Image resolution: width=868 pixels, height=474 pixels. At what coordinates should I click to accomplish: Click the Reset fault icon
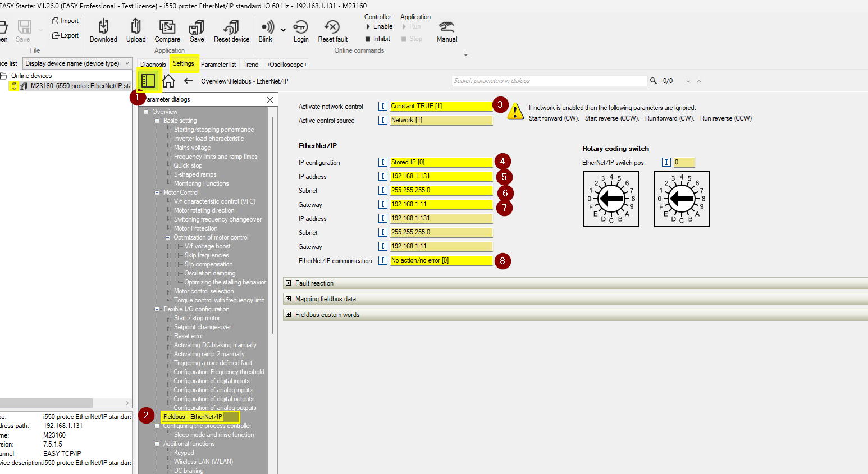click(333, 30)
